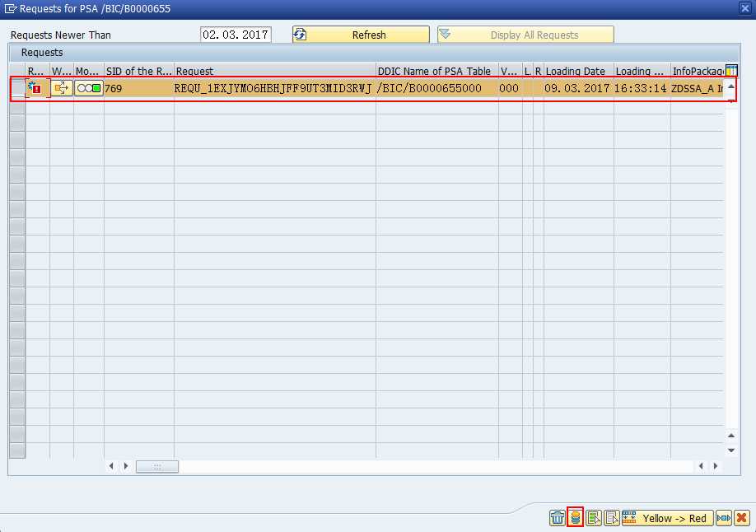
Task: Click the orange X cancel icon
Action: coord(742,518)
